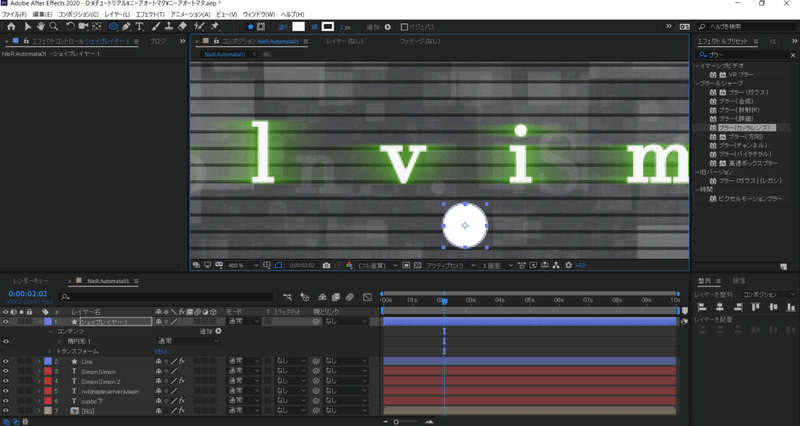Click the frame blending icon in timeline
800x426 pixels.
[x=336, y=297]
